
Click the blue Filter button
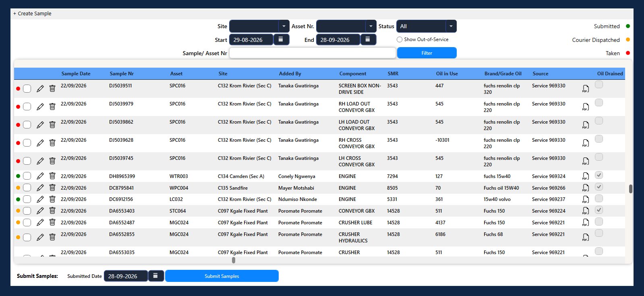point(427,53)
